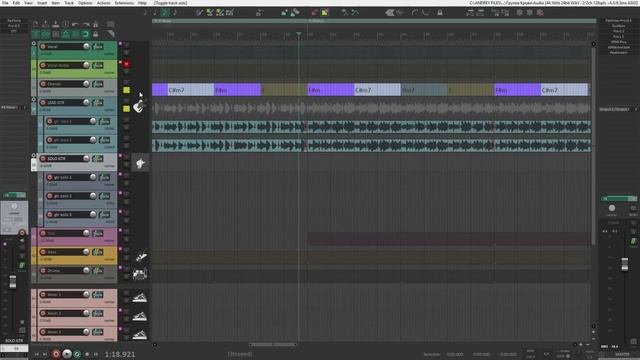Screen dimensions: 640x360
Task: Adjust the Vocal track volume knob
Action: [86, 46]
